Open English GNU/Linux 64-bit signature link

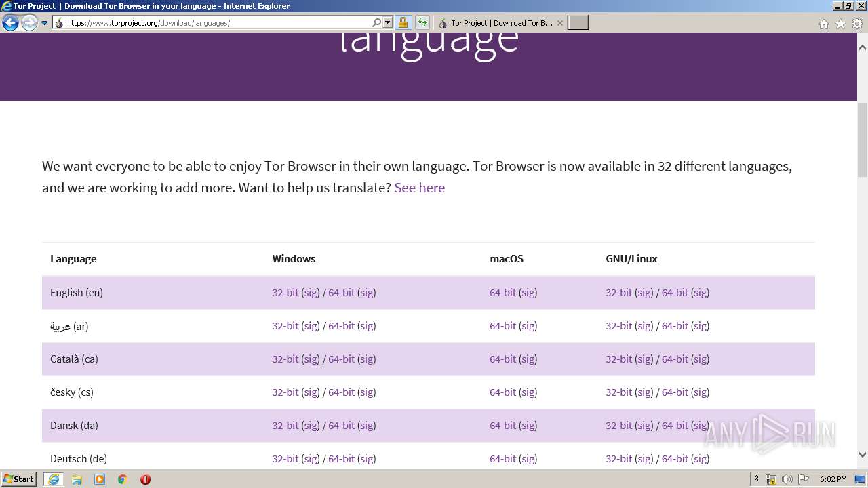point(700,293)
